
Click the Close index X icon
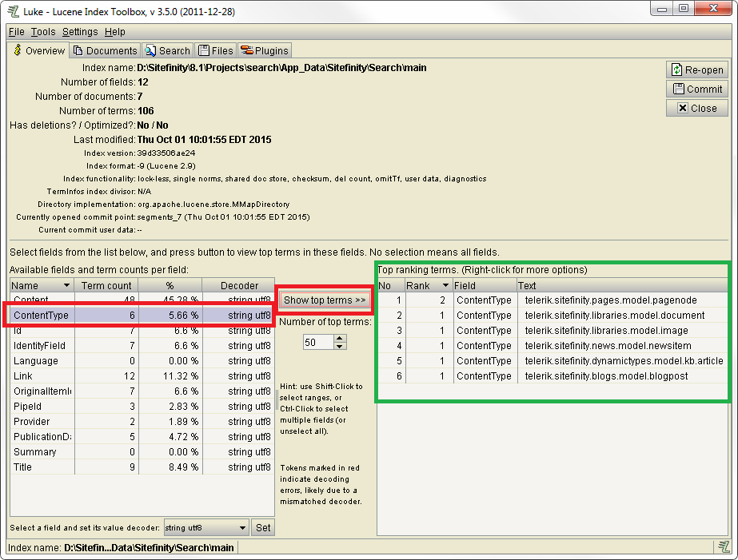pos(682,109)
